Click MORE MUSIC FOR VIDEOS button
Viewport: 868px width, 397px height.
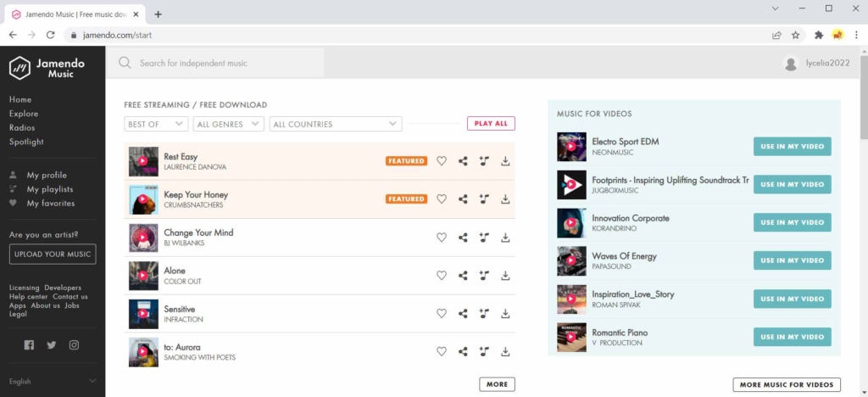point(787,385)
